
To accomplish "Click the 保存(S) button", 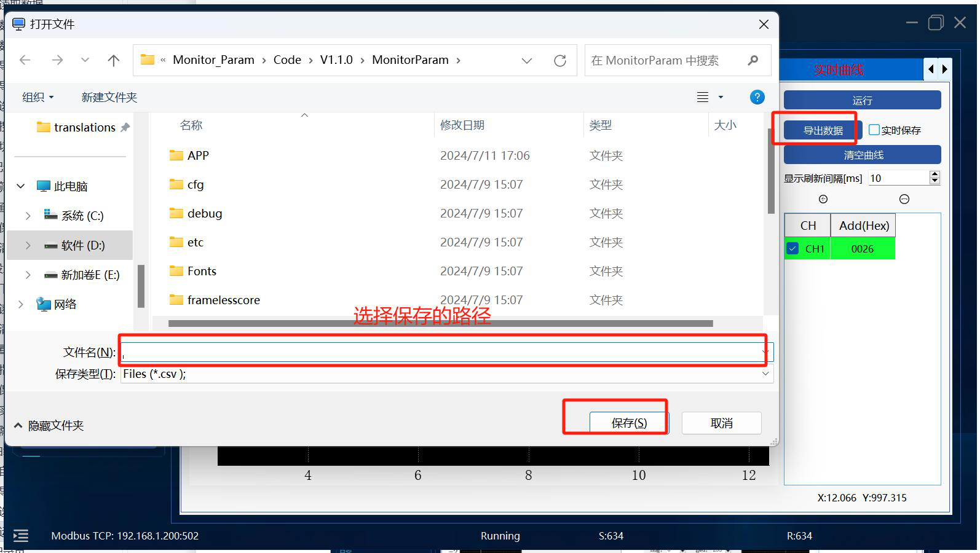I will 629,423.
